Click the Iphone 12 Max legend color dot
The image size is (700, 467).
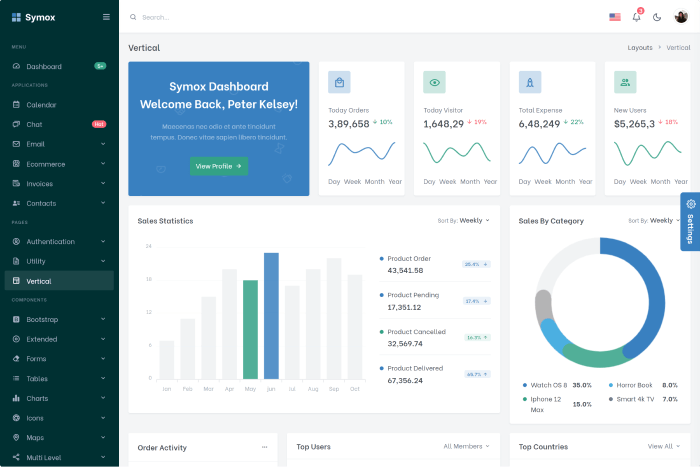tap(525, 399)
